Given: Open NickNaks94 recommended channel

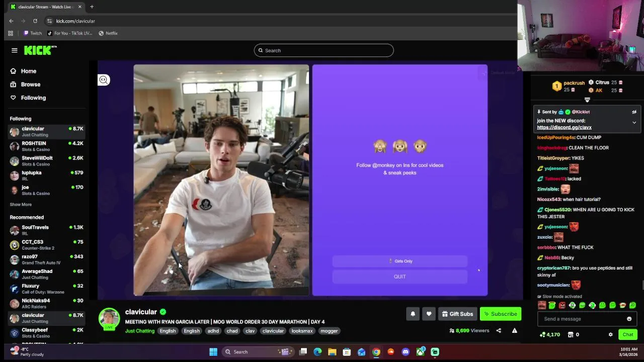Looking at the screenshot, I should 47,303.
